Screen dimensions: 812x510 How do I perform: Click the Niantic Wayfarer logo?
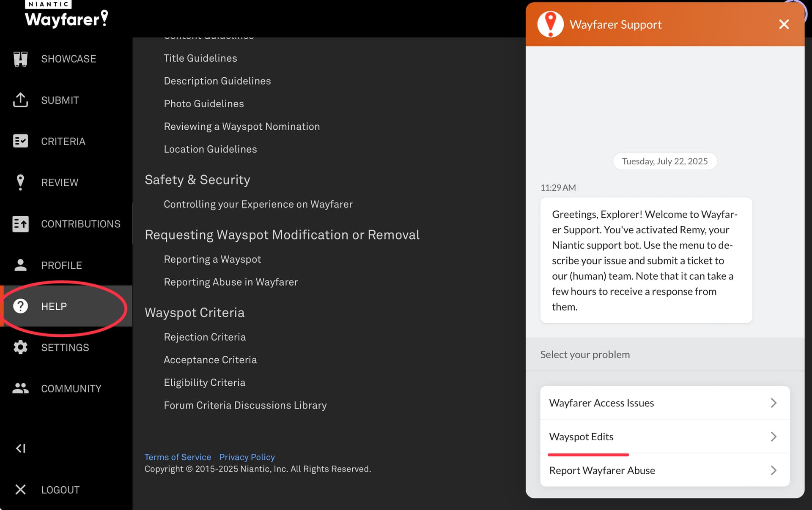pos(66,14)
